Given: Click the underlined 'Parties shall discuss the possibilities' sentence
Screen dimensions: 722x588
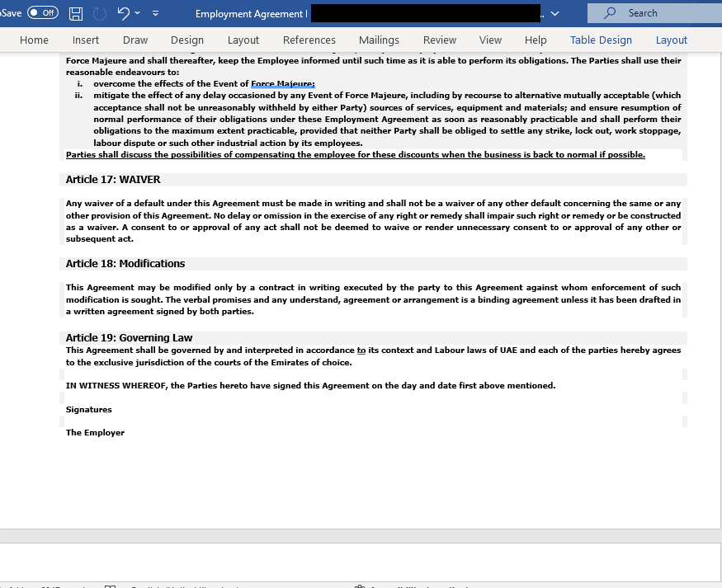Looking at the screenshot, I should click(x=356, y=154).
